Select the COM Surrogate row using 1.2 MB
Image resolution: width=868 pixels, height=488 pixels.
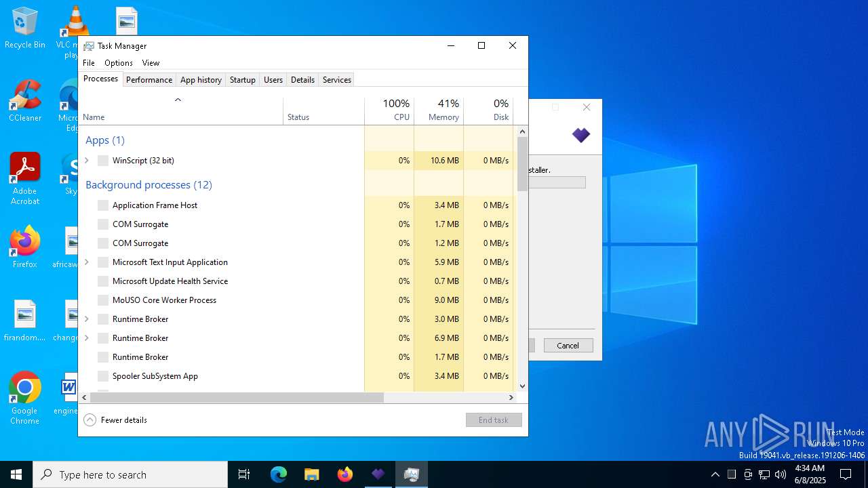click(x=297, y=243)
